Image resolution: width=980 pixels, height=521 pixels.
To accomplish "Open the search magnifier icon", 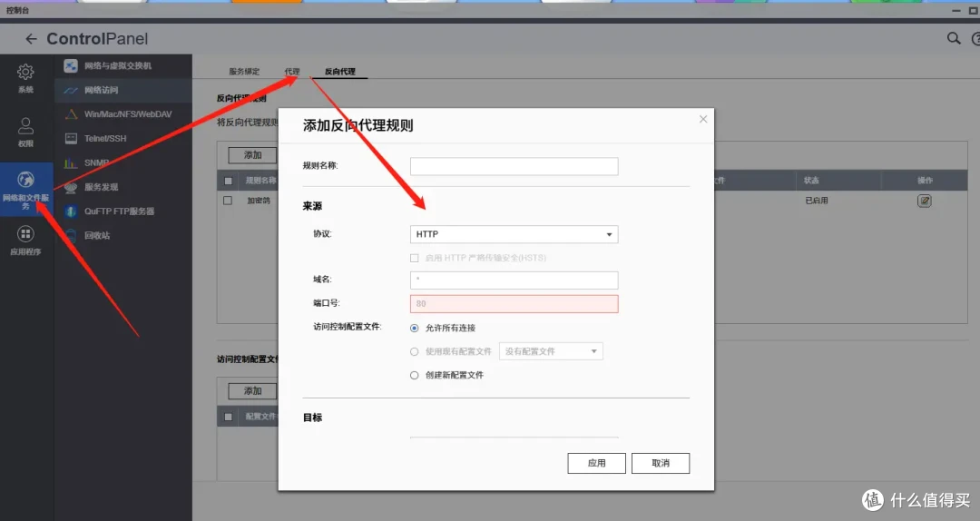I will click(953, 39).
